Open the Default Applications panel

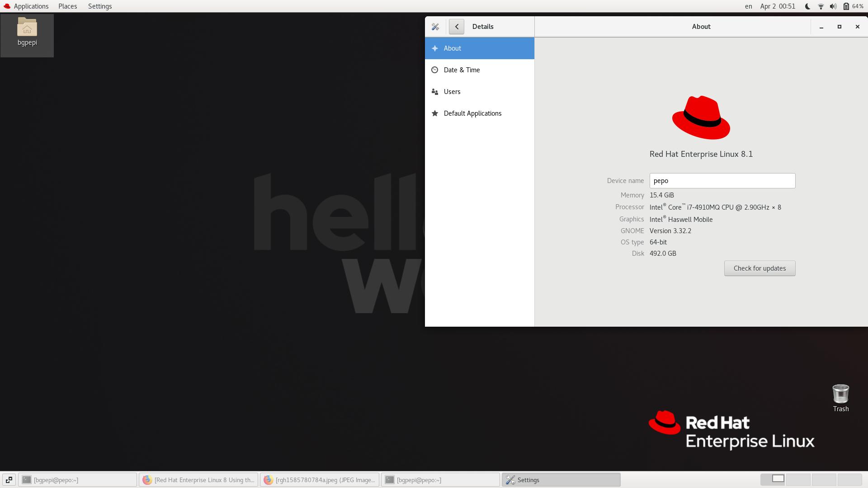pos(480,113)
